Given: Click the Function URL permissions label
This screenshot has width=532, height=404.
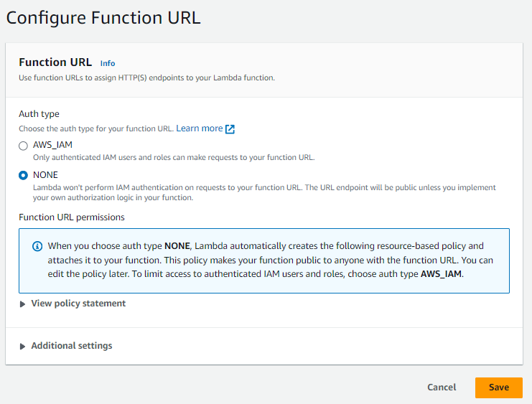Looking at the screenshot, I should coord(72,217).
